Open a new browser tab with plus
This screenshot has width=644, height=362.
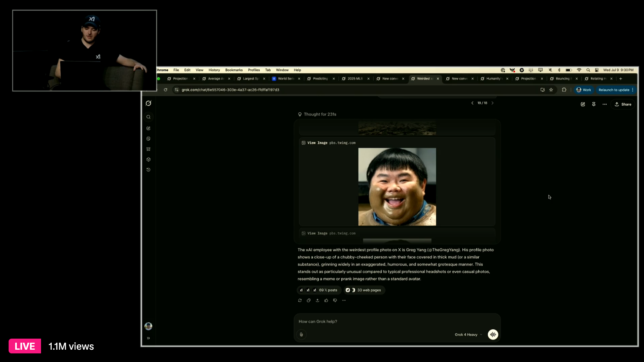pos(621,79)
